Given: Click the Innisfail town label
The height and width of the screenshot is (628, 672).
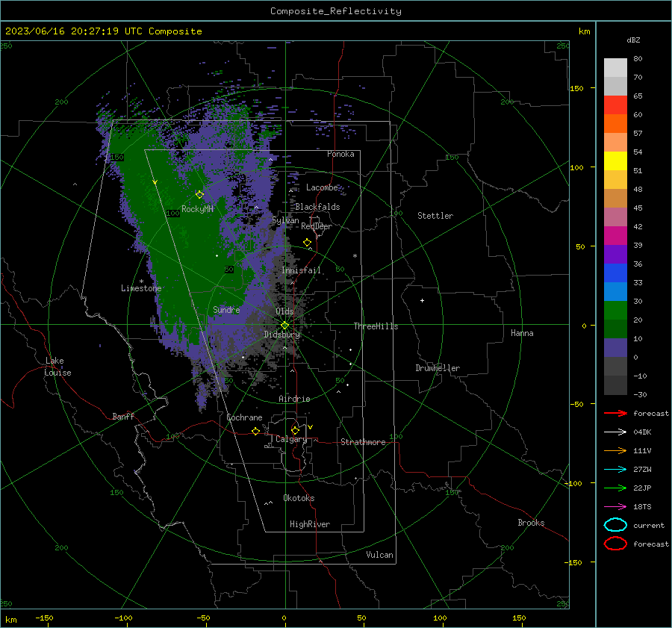Looking at the screenshot, I should (301, 270).
